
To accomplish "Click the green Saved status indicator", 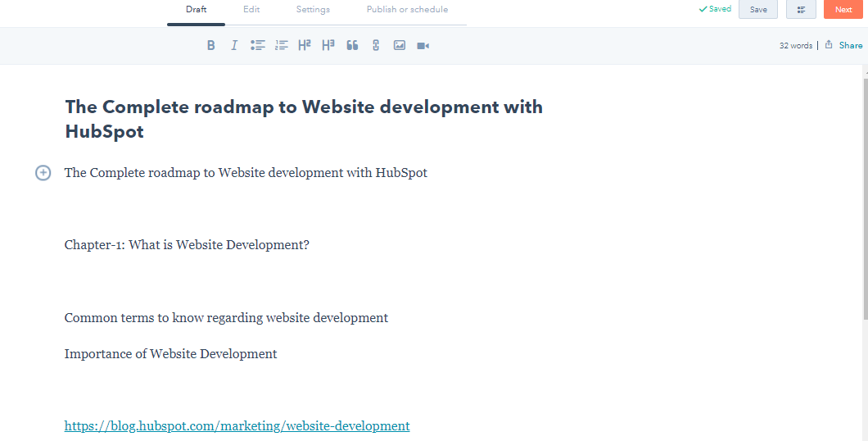I will (715, 9).
